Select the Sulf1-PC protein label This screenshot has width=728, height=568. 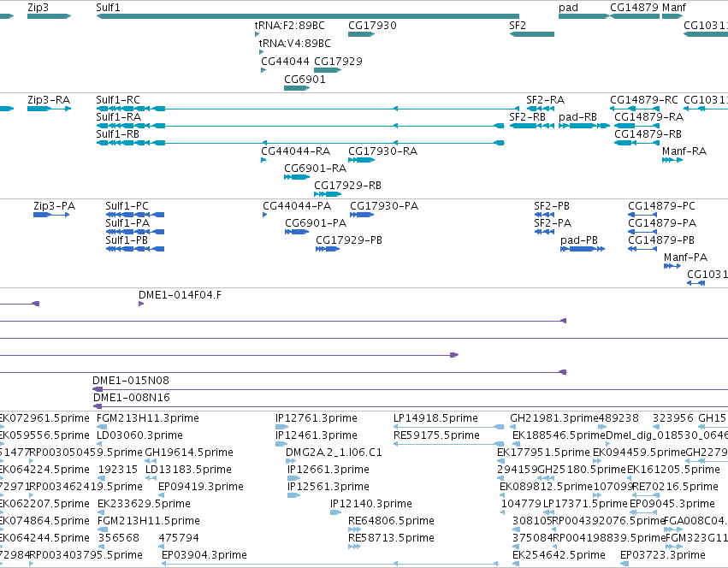click(127, 206)
